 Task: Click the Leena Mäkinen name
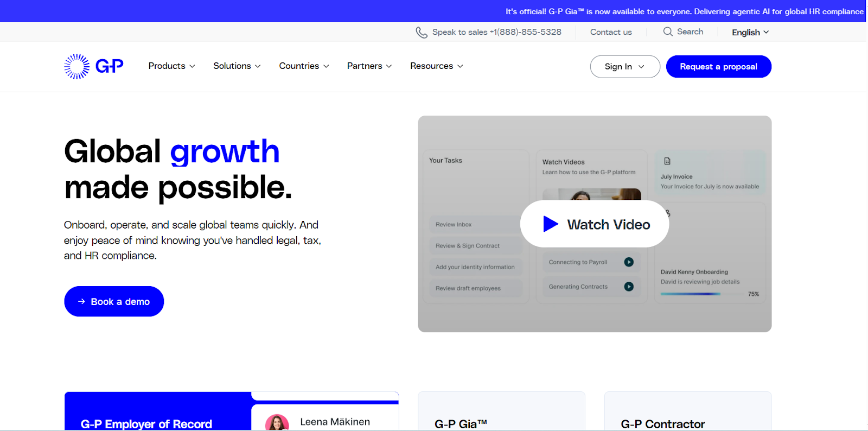click(335, 422)
